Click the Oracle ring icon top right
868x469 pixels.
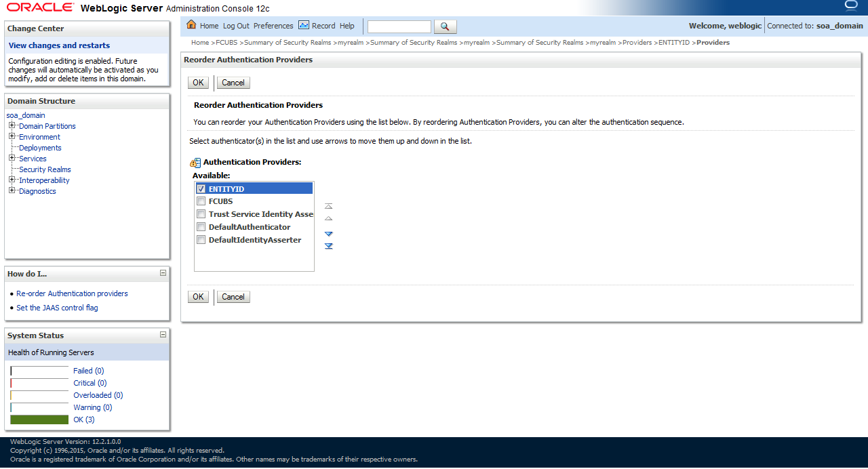point(852,7)
